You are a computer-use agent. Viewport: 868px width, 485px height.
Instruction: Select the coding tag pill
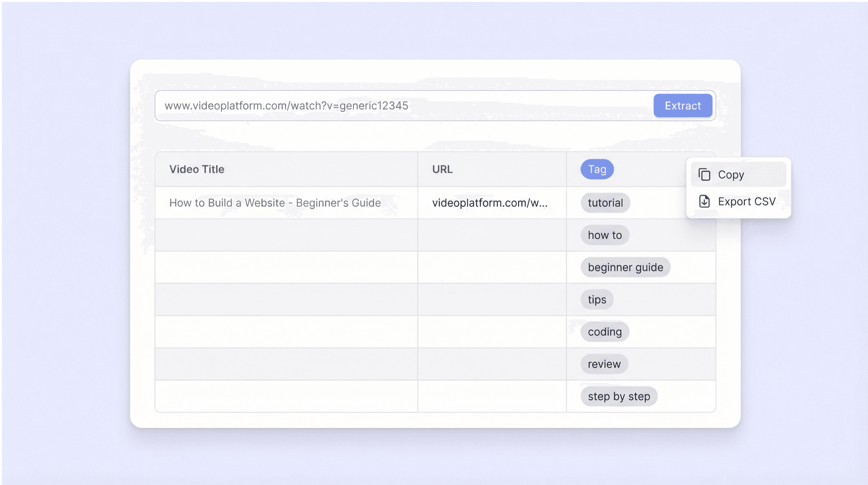coord(605,331)
